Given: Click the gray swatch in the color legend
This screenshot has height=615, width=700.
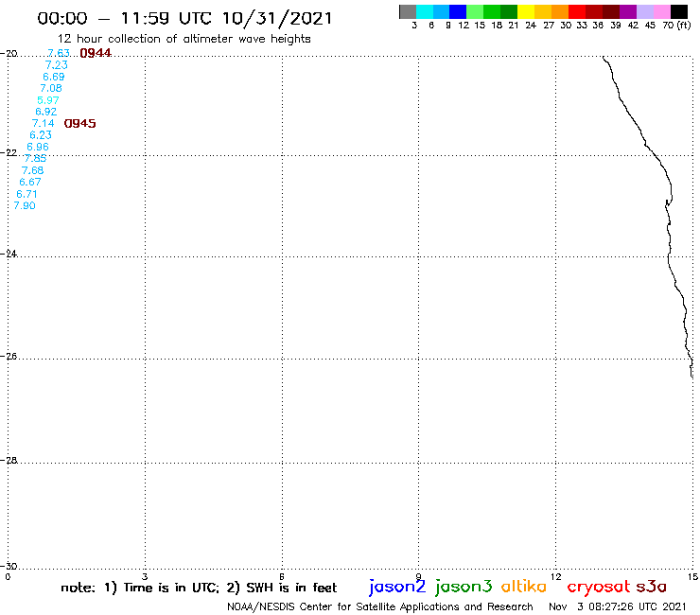Looking at the screenshot, I should point(408,11).
